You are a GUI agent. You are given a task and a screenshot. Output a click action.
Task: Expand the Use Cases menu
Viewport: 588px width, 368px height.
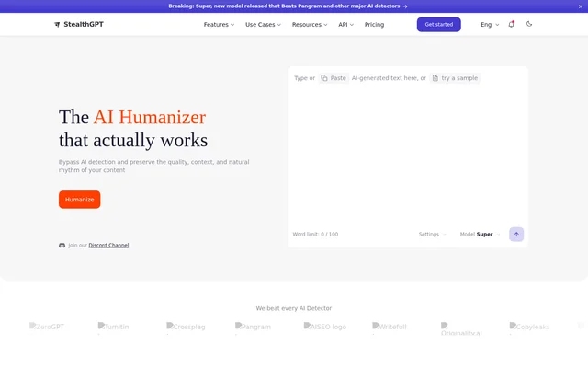click(263, 25)
